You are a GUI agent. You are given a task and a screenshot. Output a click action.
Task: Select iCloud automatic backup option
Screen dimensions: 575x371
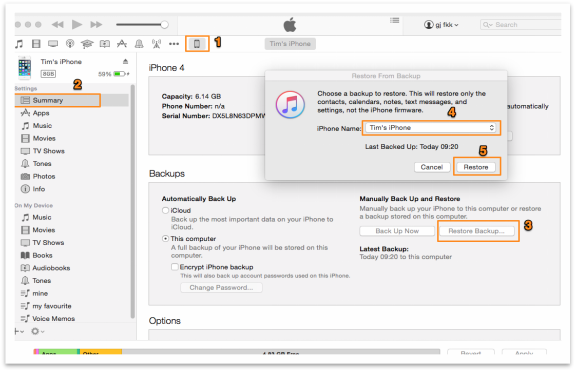[165, 210]
